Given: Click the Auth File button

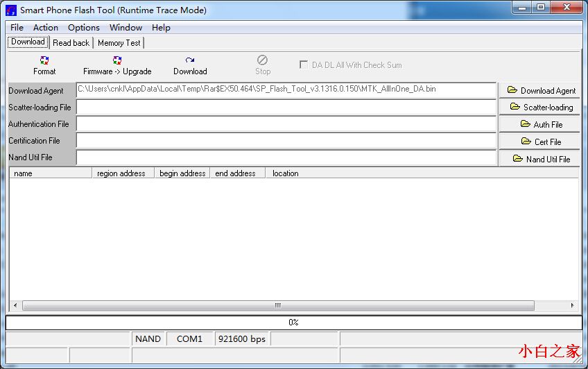Looking at the screenshot, I should (540, 124).
